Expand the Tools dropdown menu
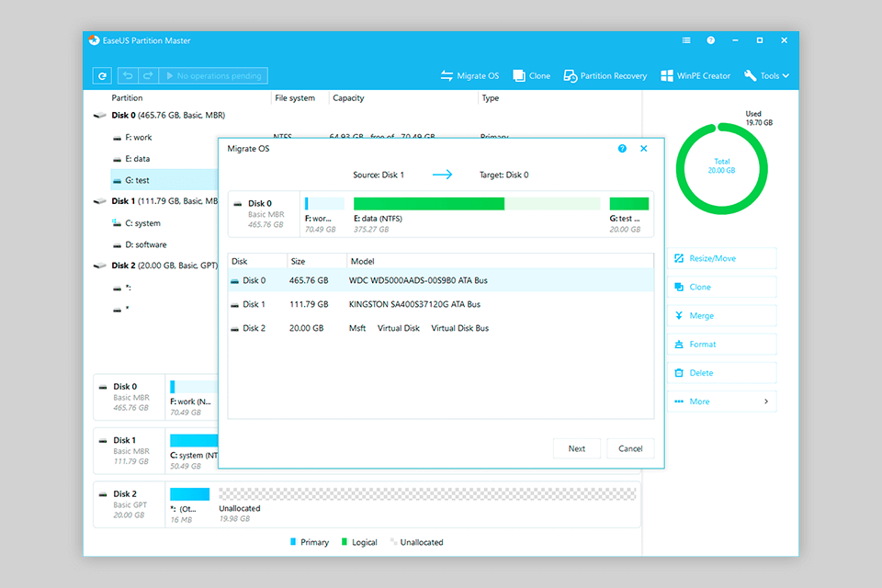882x588 pixels. pyautogui.click(x=767, y=76)
